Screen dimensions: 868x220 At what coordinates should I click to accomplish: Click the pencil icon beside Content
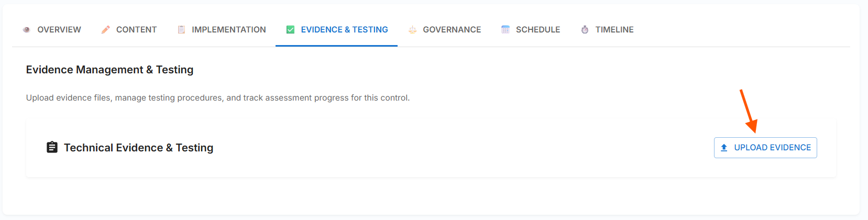pos(105,30)
